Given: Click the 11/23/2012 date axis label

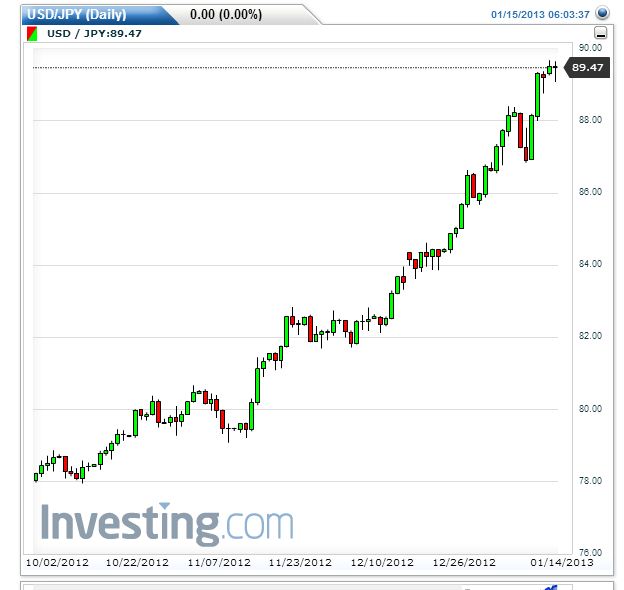Looking at the screenshot, I should tap(300, 563).
